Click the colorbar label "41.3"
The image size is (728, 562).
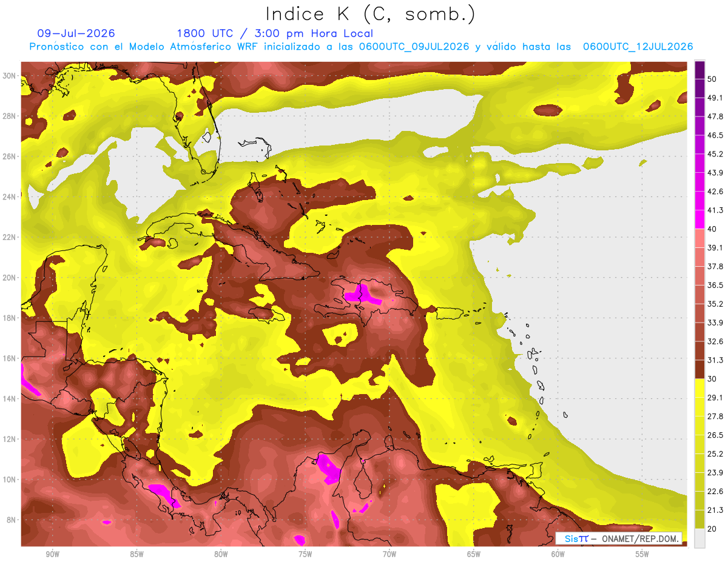(x=715, y=210)
